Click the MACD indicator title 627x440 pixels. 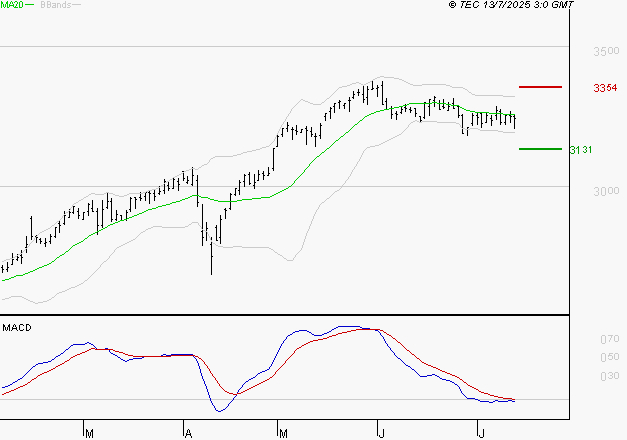(17, 328)
